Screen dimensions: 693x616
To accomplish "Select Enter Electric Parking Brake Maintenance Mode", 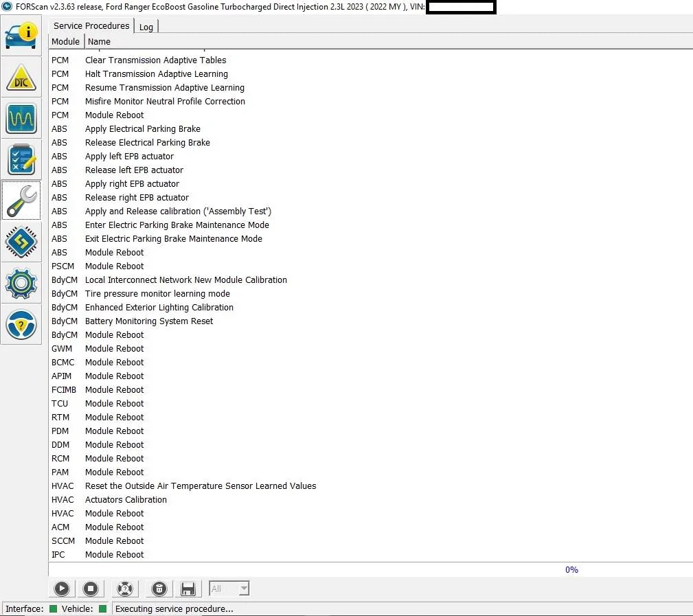I will (x=370, y=225).
